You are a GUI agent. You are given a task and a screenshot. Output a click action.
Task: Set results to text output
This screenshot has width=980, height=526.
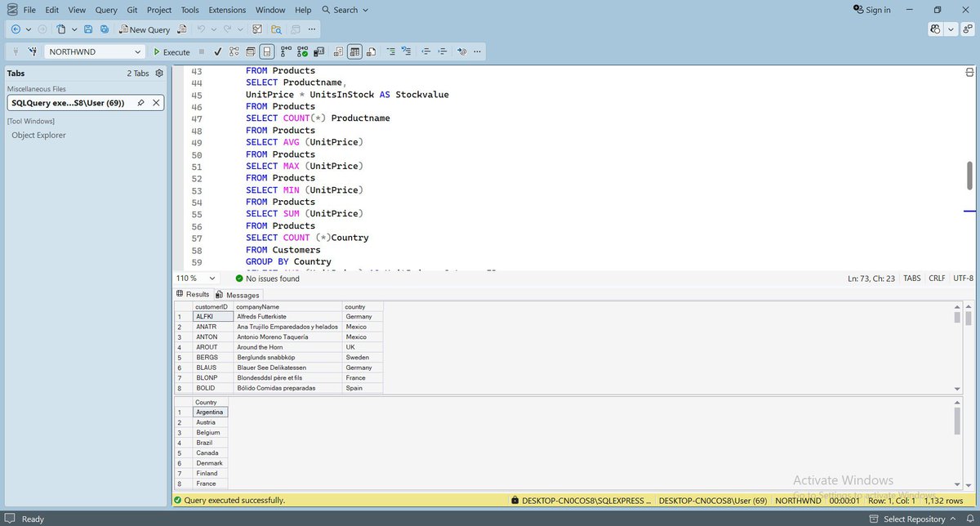(x=338, y=51)
